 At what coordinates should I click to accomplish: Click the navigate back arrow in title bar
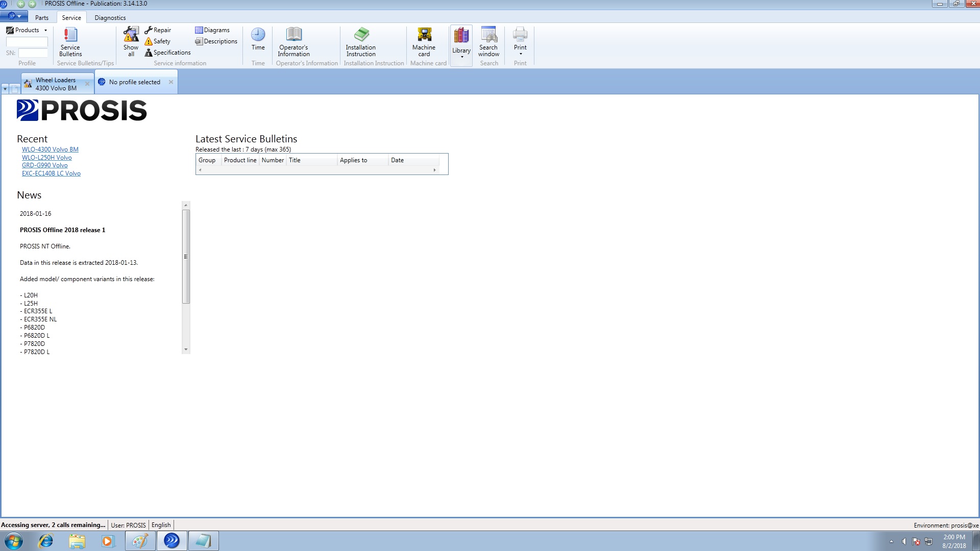point(21,4)
